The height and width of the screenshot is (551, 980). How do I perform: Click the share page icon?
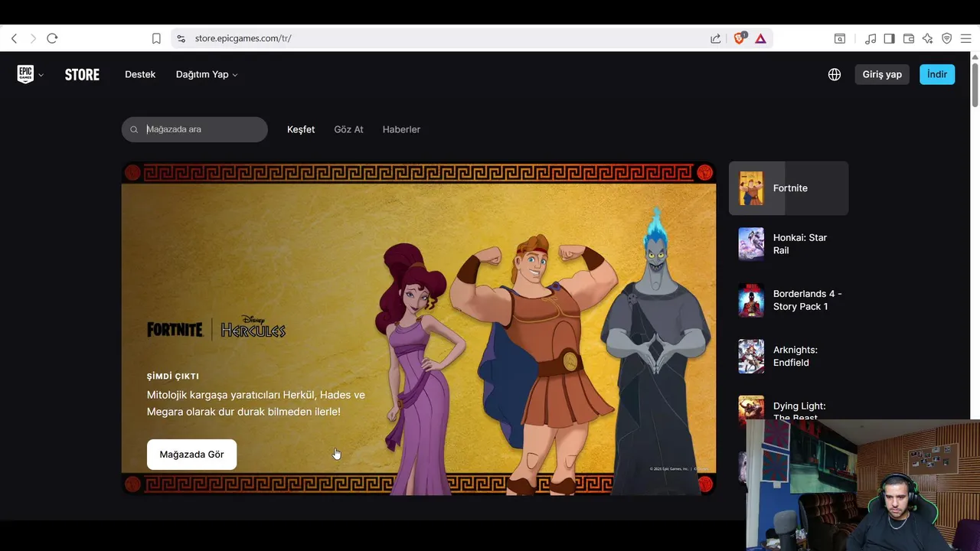[x=715, y=38]
